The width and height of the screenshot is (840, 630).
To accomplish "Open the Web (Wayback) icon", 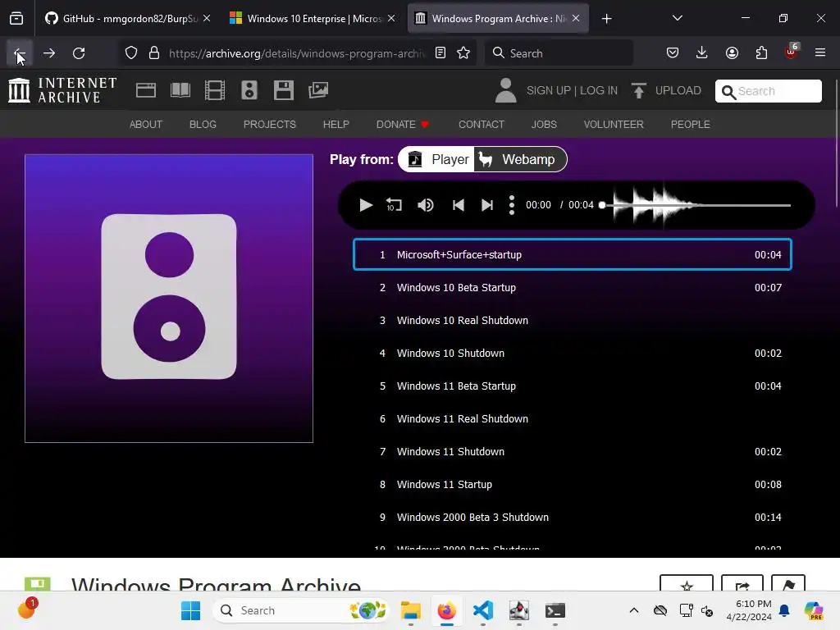I will click(146, 90).
